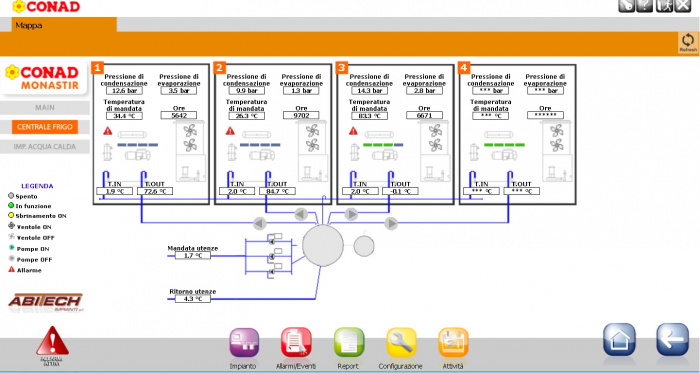Click the blue back arrow icon
The image size is (700, 373).
[672, 340]
